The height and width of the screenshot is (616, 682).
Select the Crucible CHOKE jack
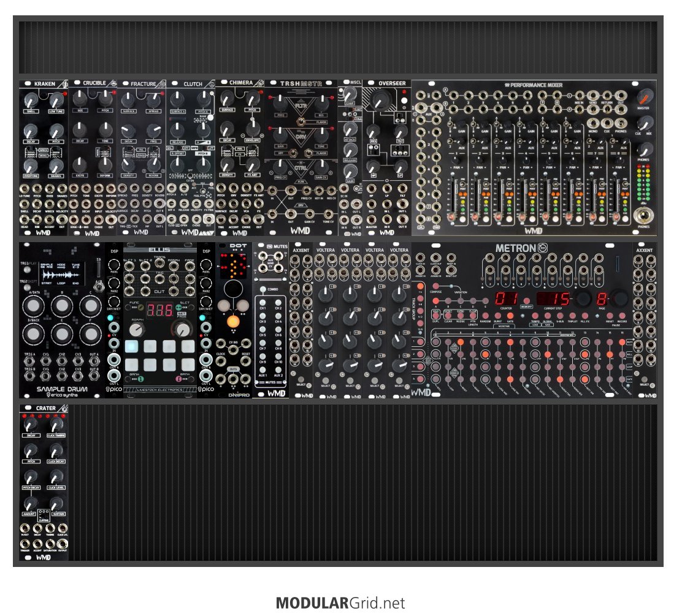point(99,220)
